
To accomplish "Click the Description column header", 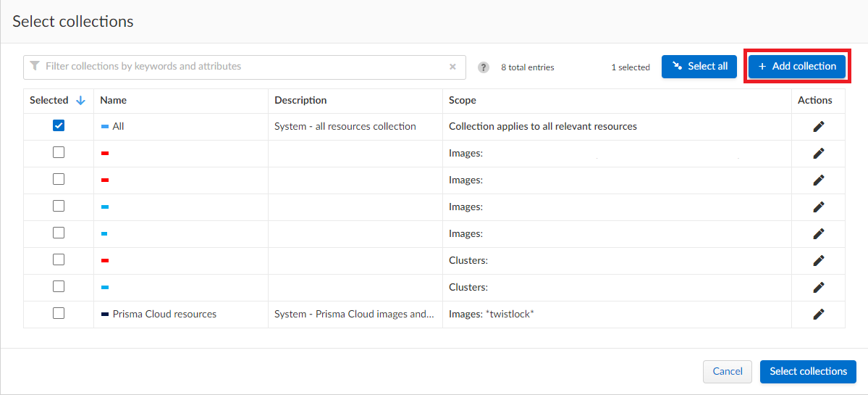I will coord(300,101).
